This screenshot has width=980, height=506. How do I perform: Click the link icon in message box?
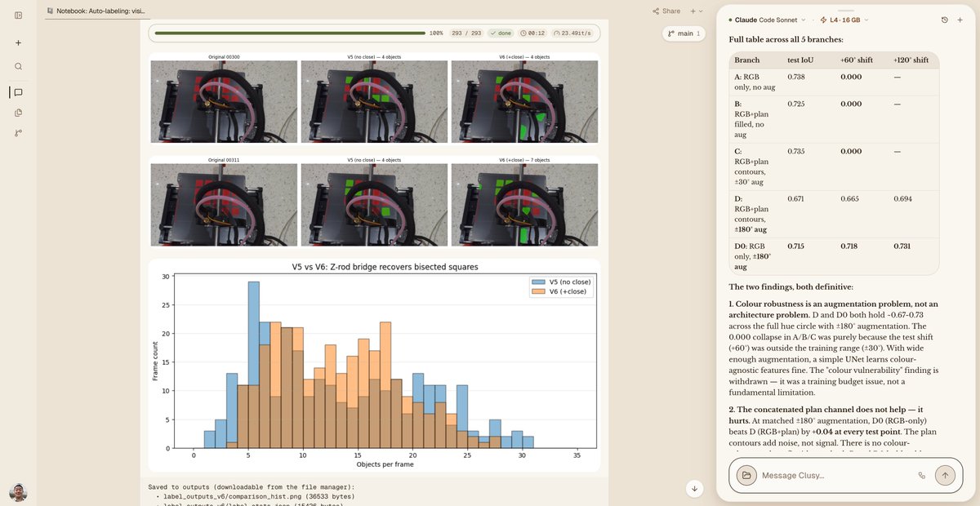(922, 475)
